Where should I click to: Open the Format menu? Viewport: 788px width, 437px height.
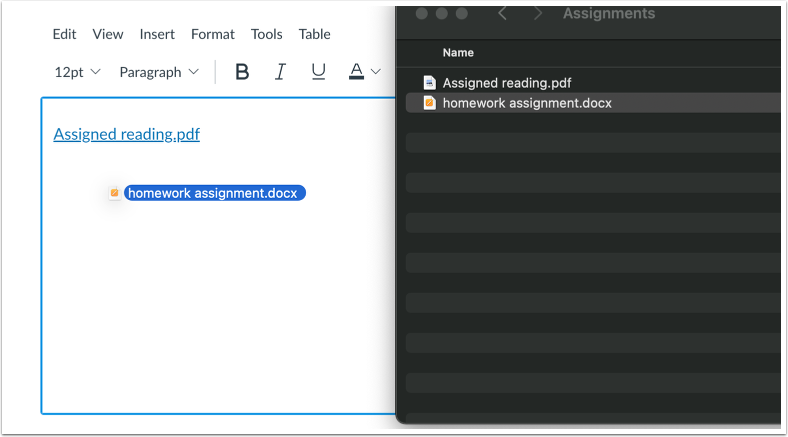(x=213, y=34)
